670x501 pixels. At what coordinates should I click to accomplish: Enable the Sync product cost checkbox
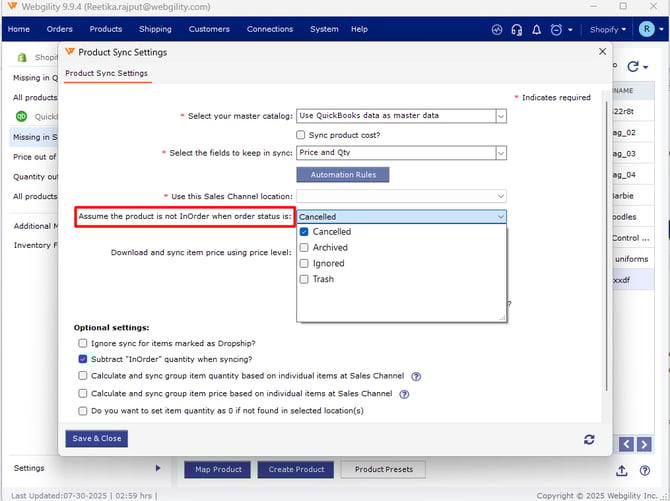click(301, 135)
